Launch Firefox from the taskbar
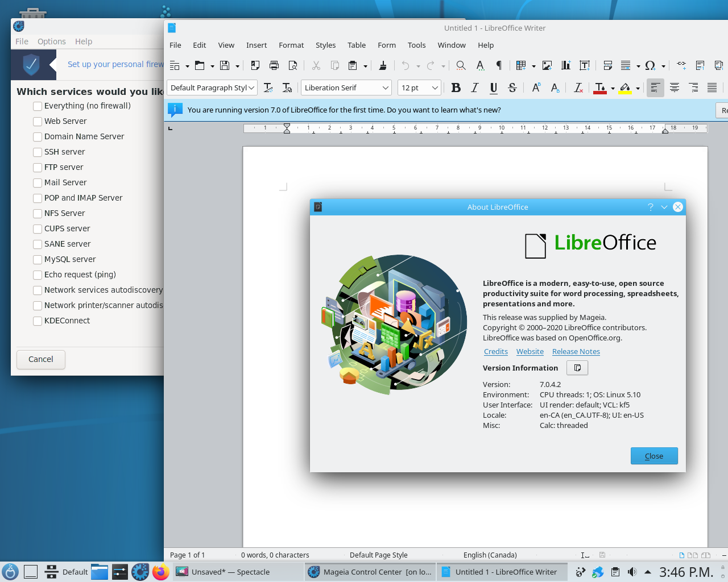This screenshot has height=582, width=728. [x=160, y=572]
